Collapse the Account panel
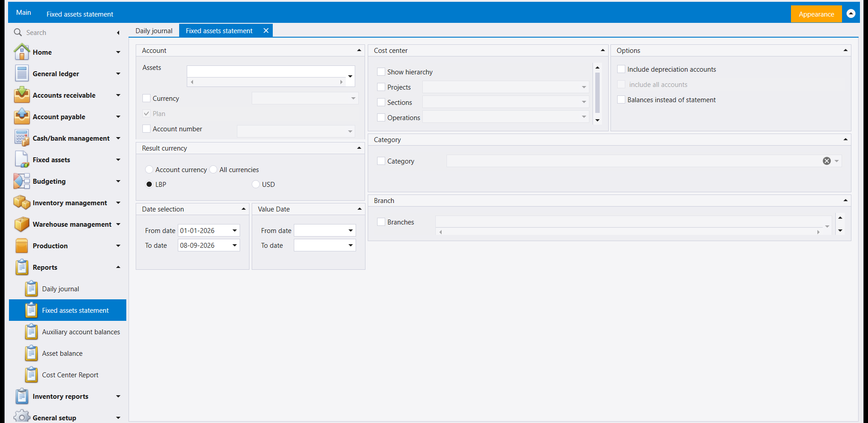 359,50
